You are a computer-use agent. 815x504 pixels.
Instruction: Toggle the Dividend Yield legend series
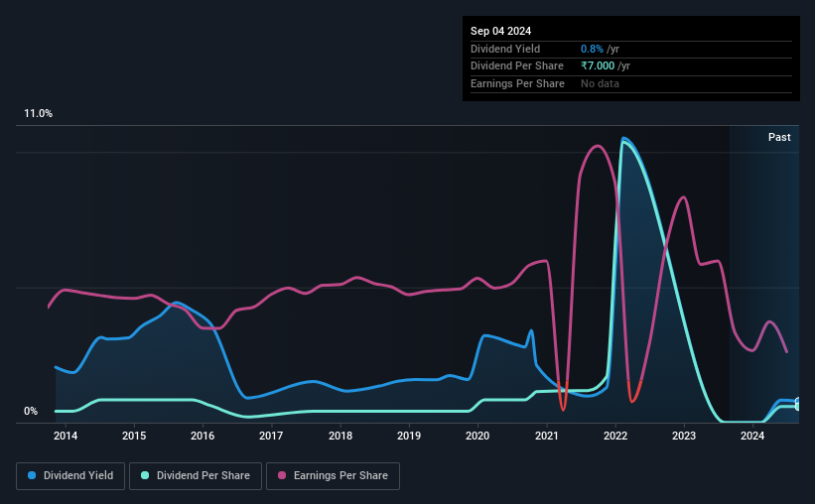[x=70, y=476]
